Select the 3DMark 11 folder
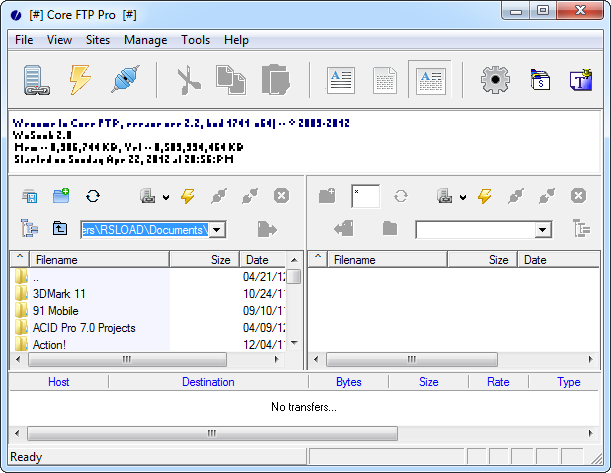 point(59,294)
